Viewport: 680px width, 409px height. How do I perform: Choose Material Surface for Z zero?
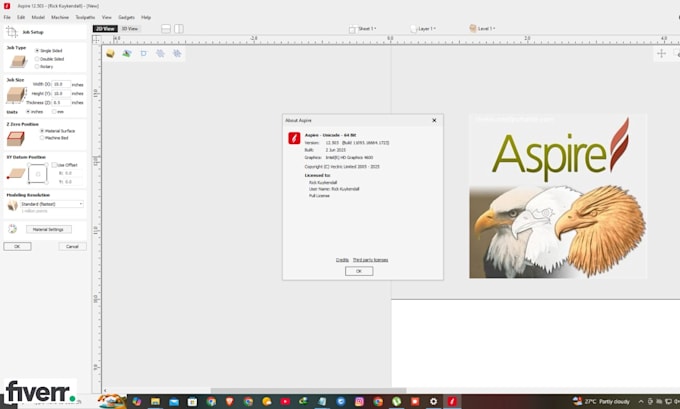coord(57,131)
